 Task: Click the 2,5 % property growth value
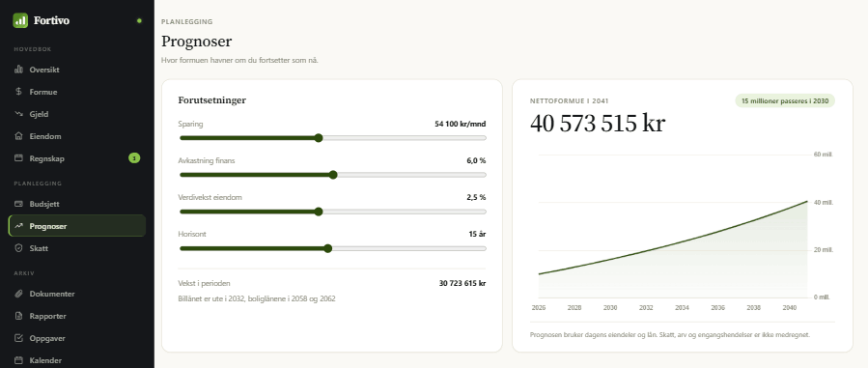click(476, 198)
